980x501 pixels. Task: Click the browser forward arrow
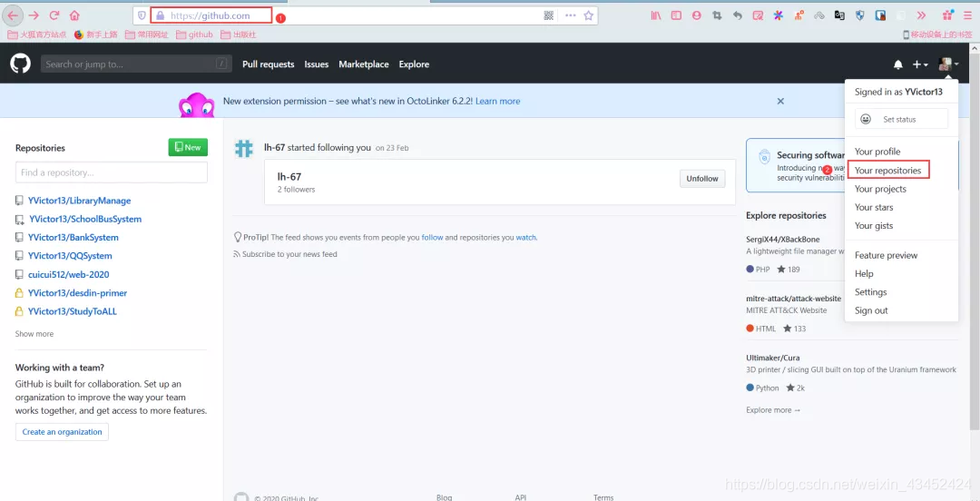[x=34, y=15]
